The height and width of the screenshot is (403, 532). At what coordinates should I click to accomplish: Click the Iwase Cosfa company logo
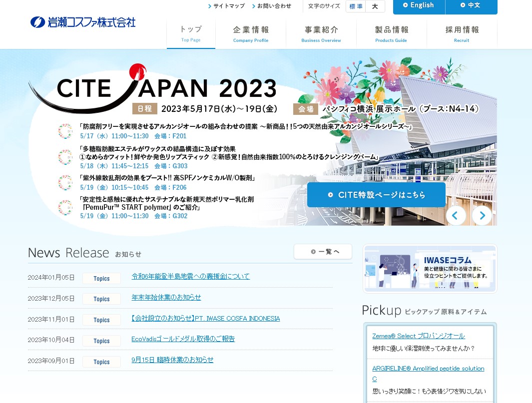click(83, 22)
